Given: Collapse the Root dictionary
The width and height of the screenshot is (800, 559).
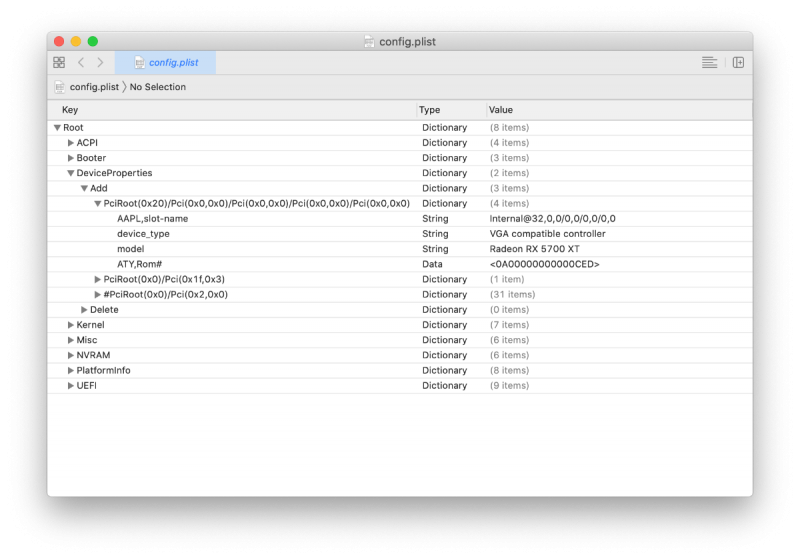Looking at the screenshot, I should (x=57, y=128).
